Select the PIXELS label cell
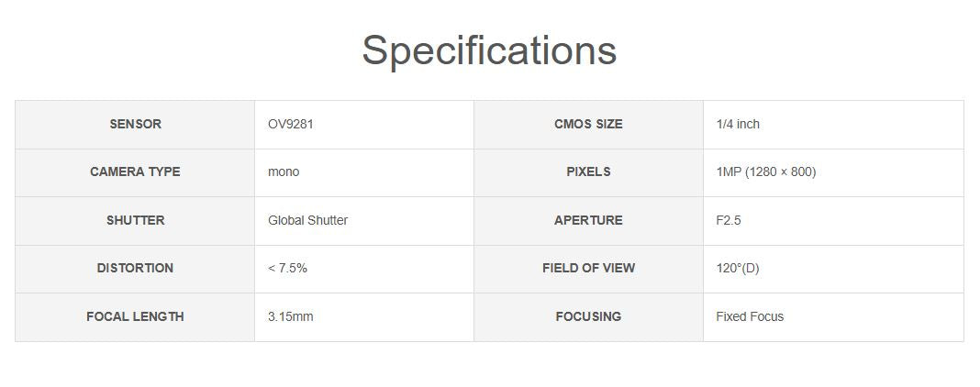This screenshot has height=387, width=980. pos(588,171)
